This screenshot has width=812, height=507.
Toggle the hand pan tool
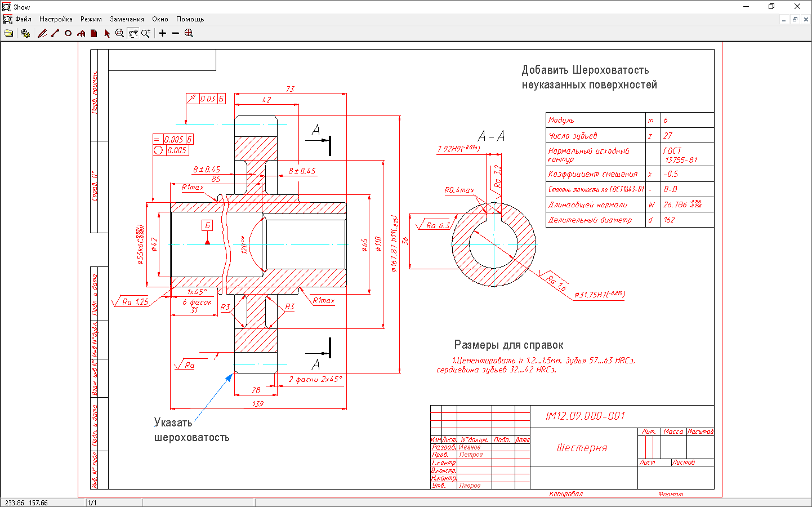point(133,33)
